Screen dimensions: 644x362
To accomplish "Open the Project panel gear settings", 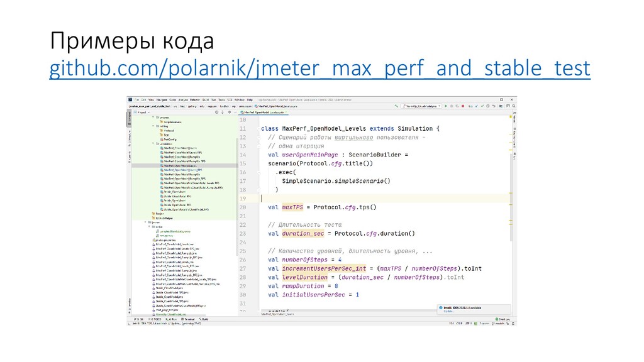I will (229, 112).
